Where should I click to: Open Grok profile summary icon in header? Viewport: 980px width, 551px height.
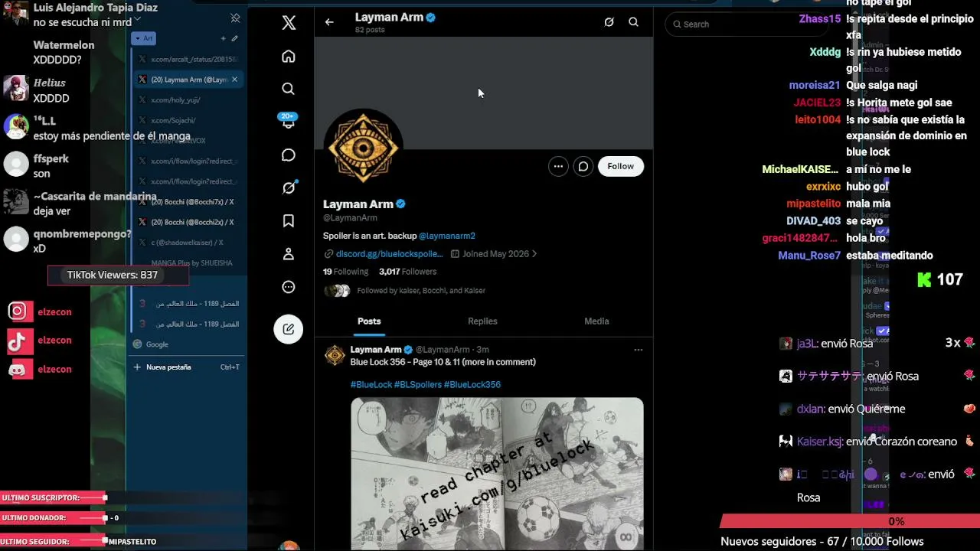(609, 22)
